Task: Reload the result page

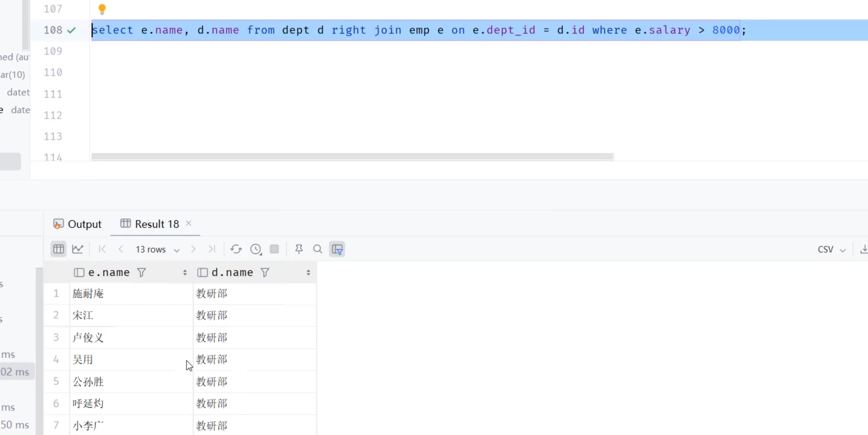Action: pos(236,249)
